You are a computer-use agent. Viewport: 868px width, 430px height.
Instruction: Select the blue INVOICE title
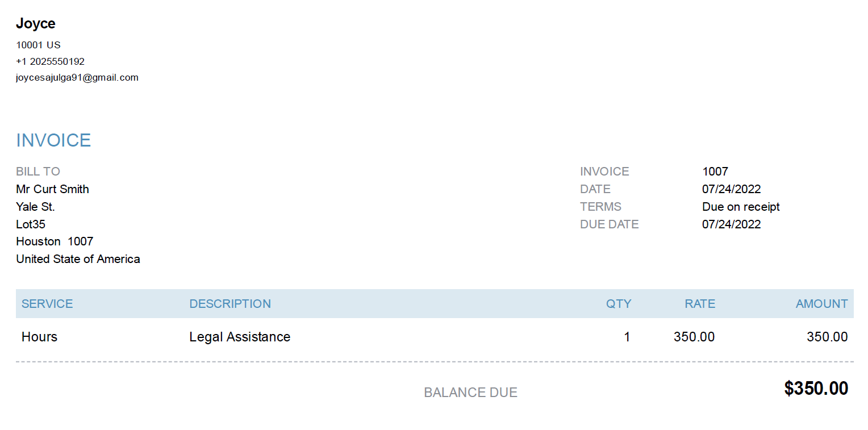pos(53,140)
